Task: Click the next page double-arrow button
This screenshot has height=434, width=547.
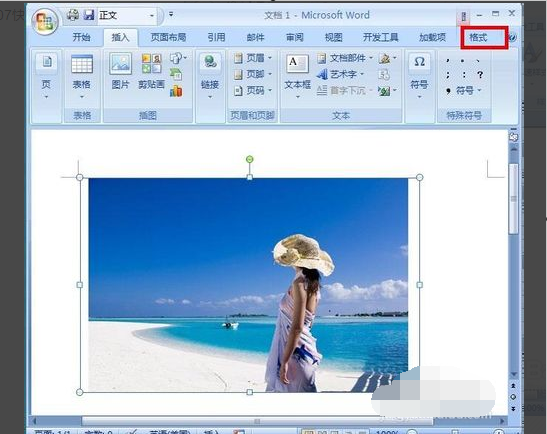Action: point(514,408)
